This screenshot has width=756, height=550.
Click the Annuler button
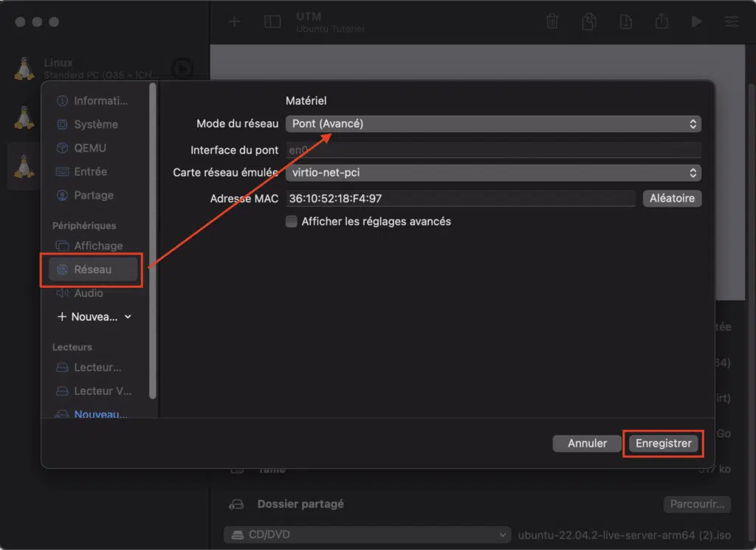(x=587, y=444)
